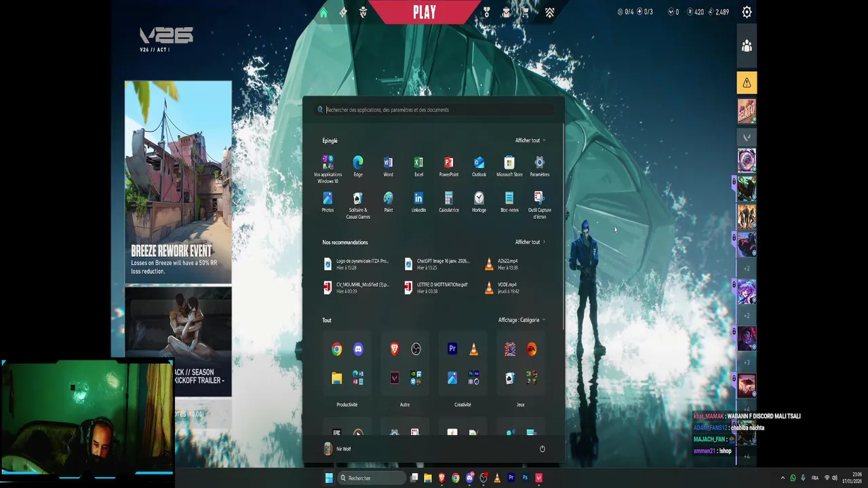Open VLC from the taskbar
This screenshot has width=868, height=488.
497,478
